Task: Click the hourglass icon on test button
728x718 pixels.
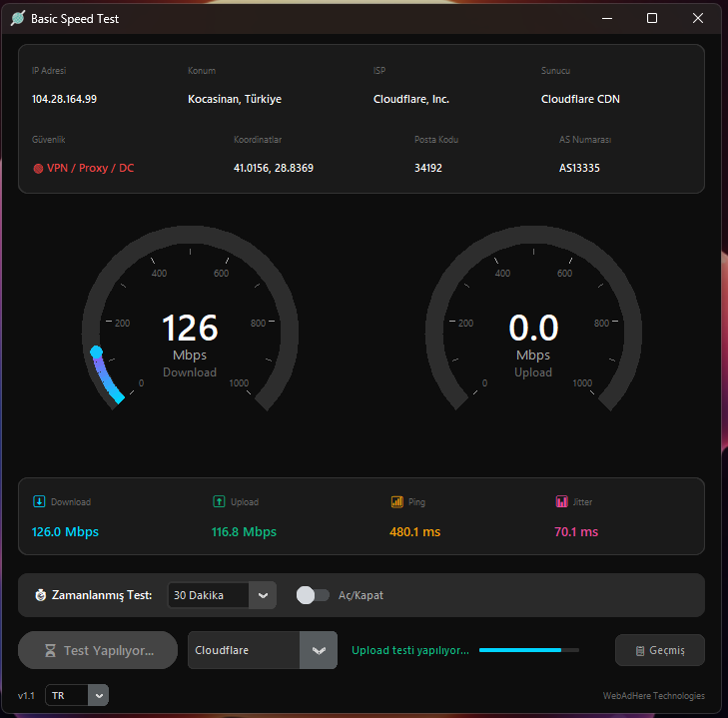Action: coord(50,650)
